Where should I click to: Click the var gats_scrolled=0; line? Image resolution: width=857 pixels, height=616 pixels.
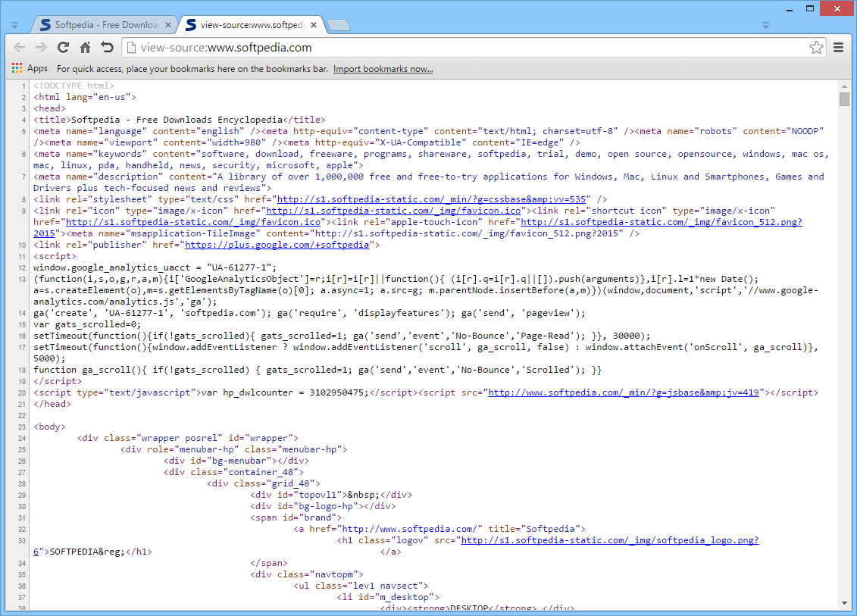click(87, 325)
